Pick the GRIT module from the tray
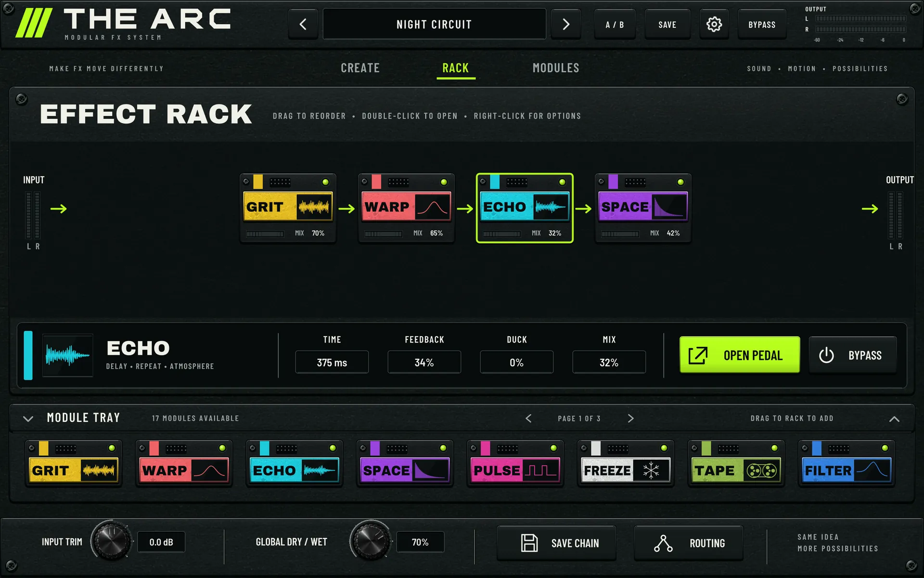 74,463
